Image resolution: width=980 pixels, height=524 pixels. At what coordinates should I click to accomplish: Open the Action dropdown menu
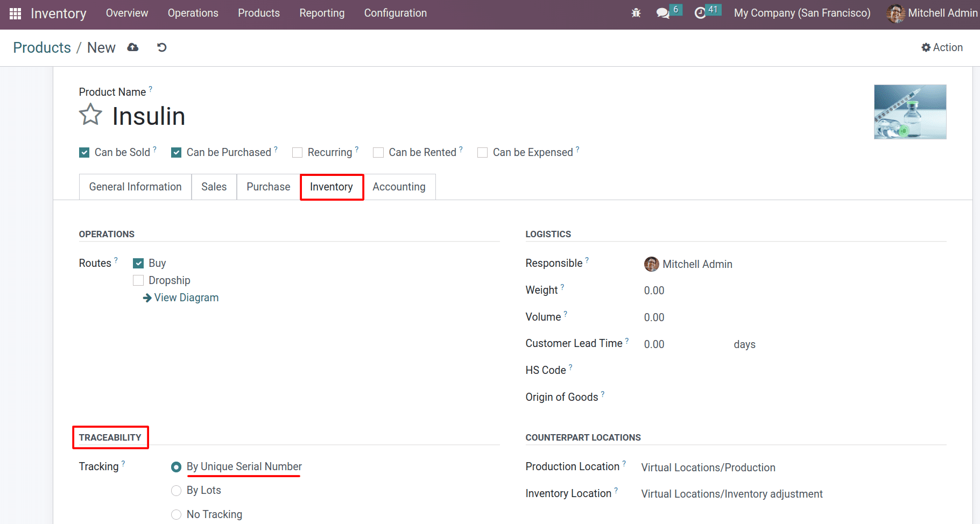pos(942,47)
